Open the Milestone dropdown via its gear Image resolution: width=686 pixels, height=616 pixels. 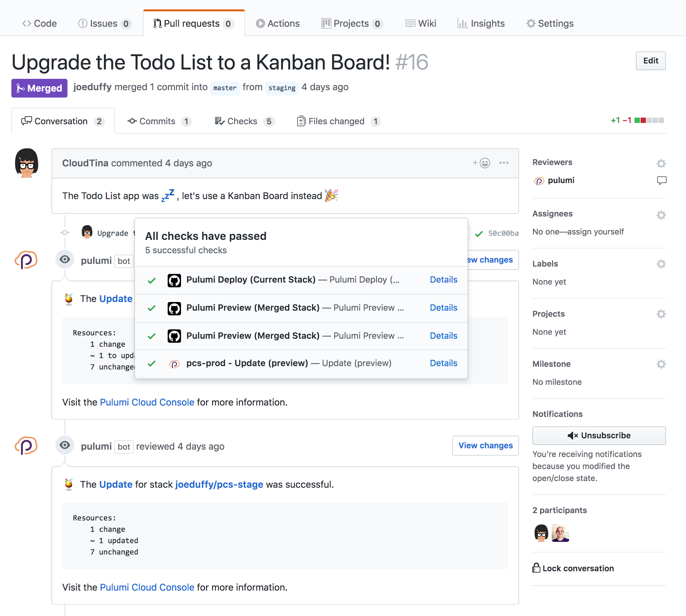[x=661, y=364]
